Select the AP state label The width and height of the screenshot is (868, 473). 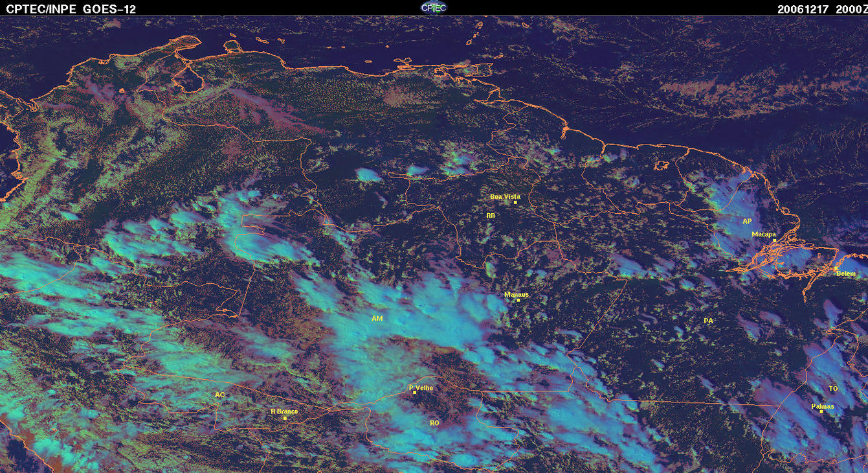(747, 221)
